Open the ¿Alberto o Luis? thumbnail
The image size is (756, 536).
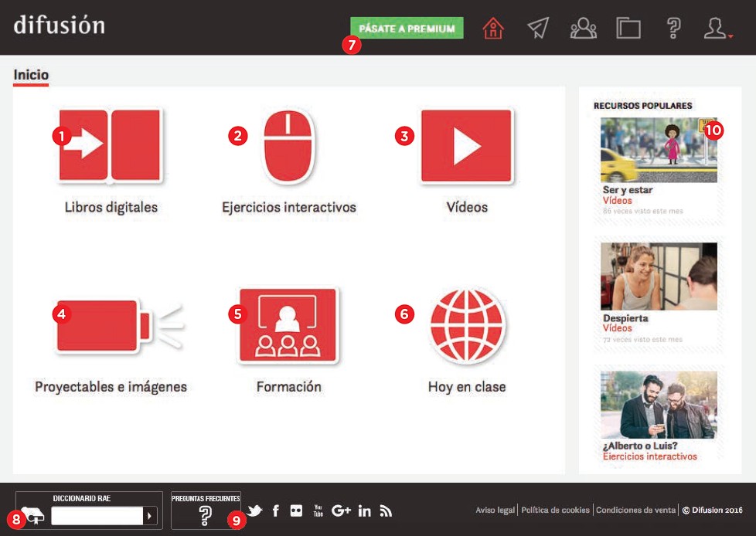point(659,405)
